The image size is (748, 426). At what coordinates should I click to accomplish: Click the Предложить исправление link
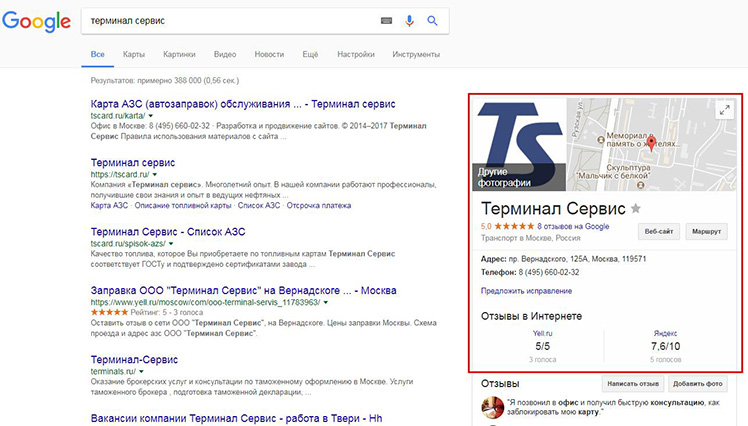pos(527,290)
